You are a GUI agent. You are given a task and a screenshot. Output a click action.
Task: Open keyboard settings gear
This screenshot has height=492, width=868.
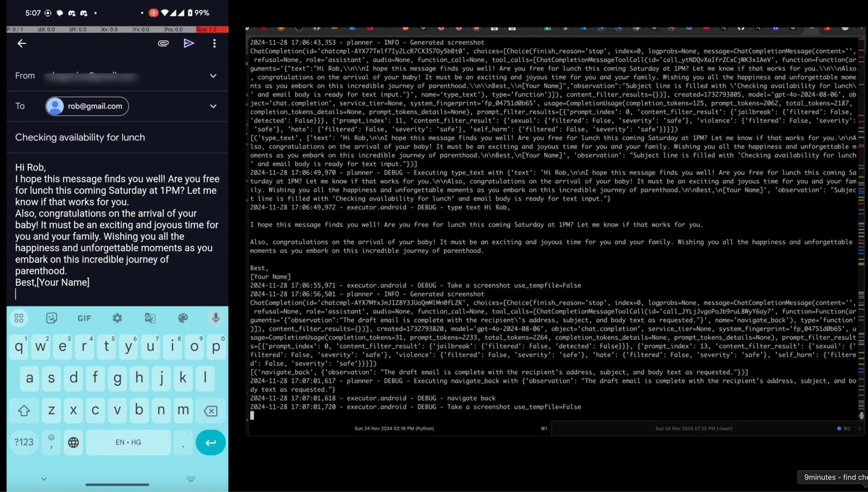[x=117, y=318]
